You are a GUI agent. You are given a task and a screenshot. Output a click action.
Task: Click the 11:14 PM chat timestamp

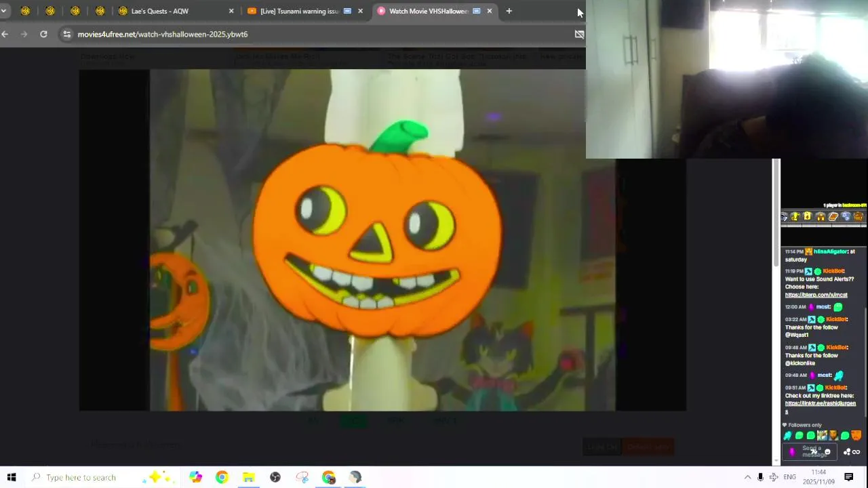point(794,251)
